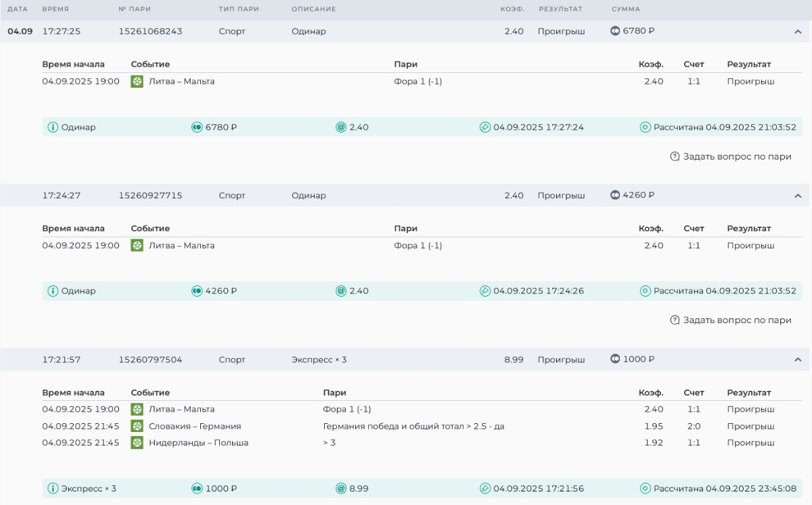Select bet number 15260797504
812x505 pixels.
click(x=150, y=360)
